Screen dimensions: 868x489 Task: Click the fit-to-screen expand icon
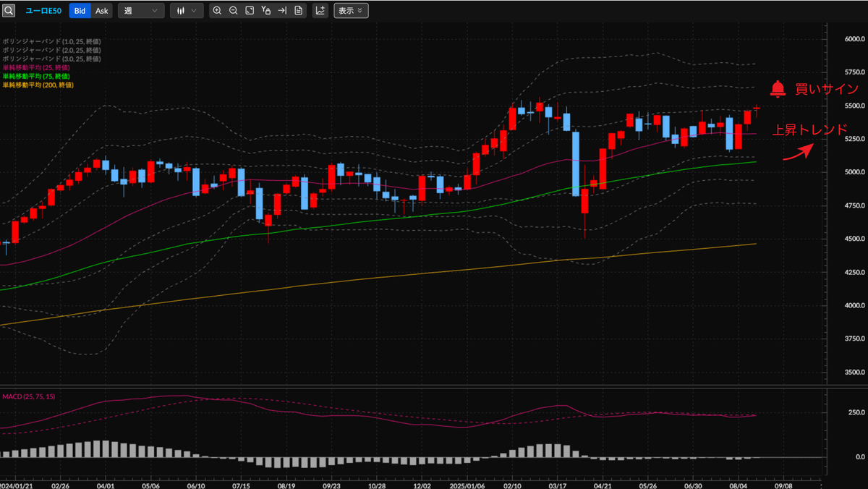pos(250,11)
